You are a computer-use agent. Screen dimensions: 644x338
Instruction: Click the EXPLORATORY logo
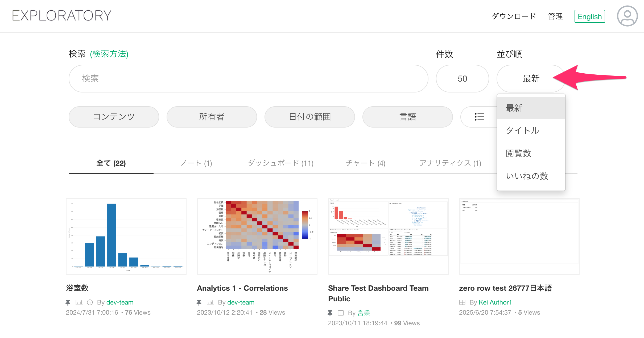(x=61, y=16)
